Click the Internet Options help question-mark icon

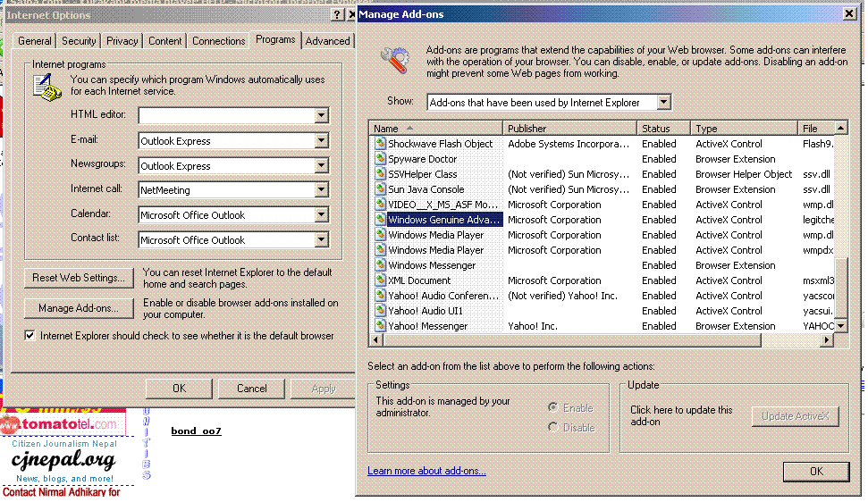point(336,15)
